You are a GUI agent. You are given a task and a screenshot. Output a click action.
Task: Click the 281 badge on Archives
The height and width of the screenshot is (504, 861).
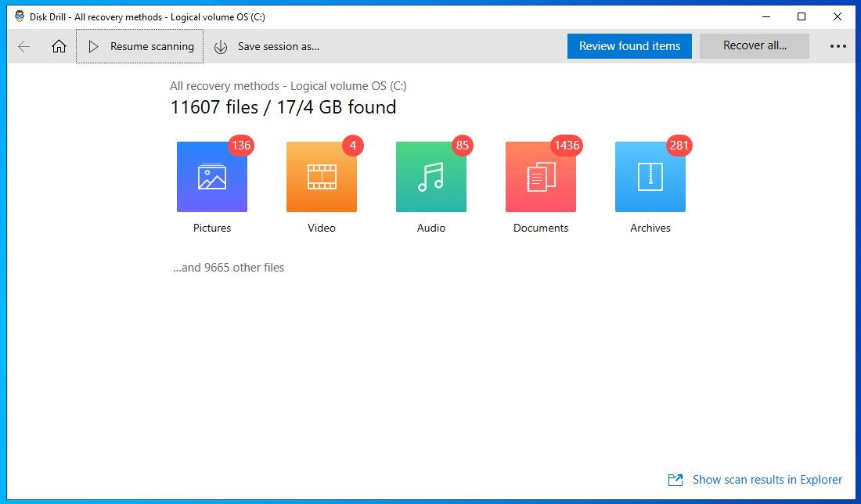679,146
